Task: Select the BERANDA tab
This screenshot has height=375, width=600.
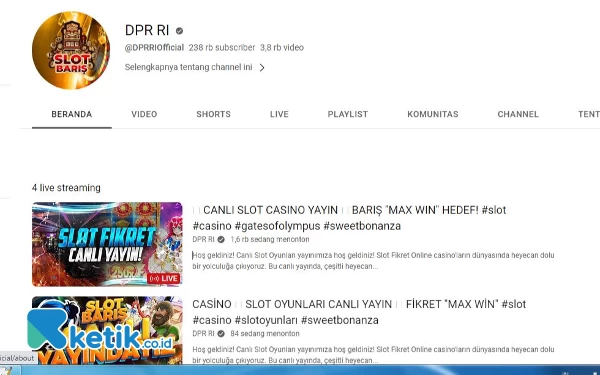Action: (72, 114)
